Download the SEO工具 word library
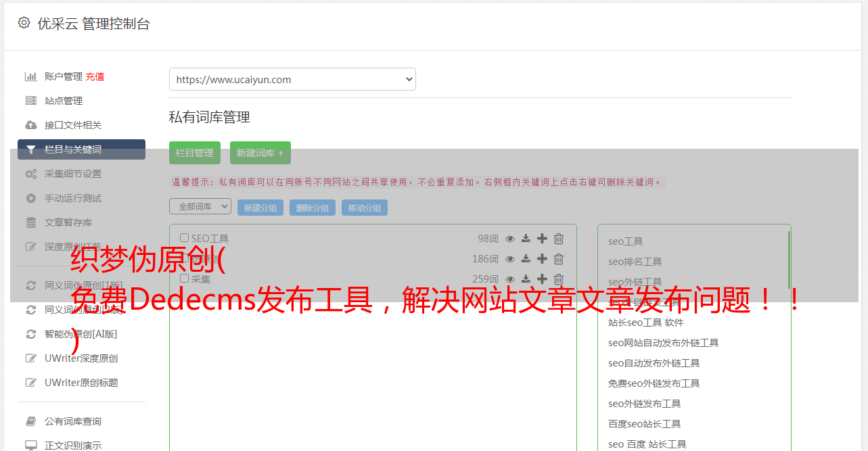The height and width of the screenshot is (451, 868). pos(526,239)
